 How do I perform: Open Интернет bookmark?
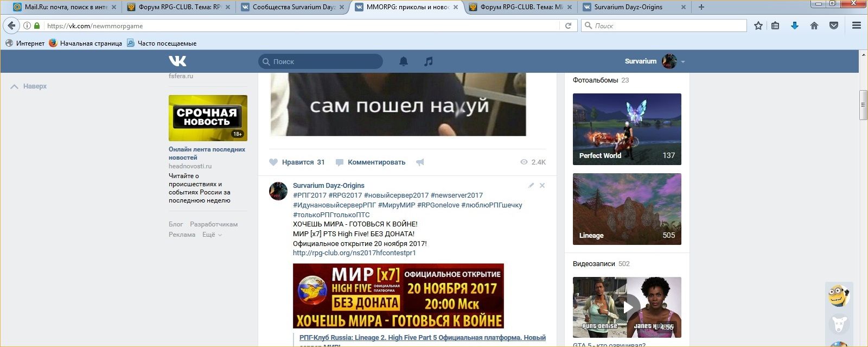tap(25, 43)
